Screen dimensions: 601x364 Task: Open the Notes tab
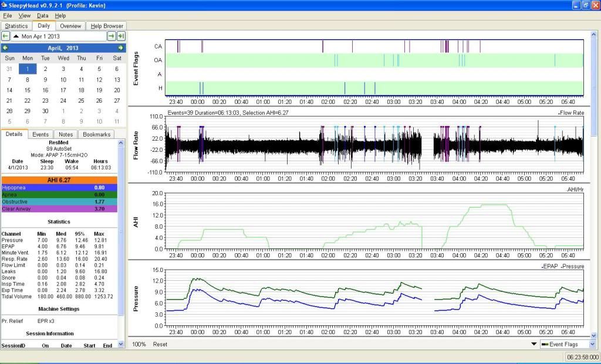[66, 134]
